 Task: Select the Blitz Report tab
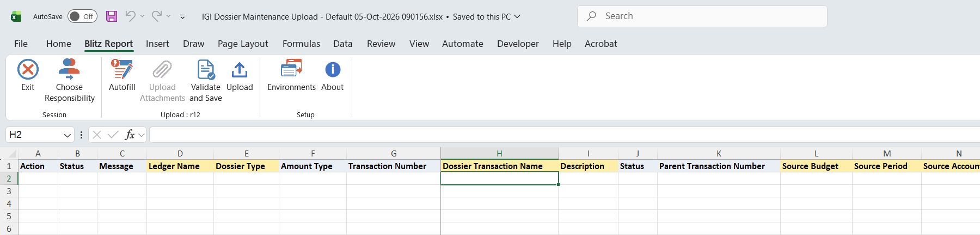click(x=108, y=44)
